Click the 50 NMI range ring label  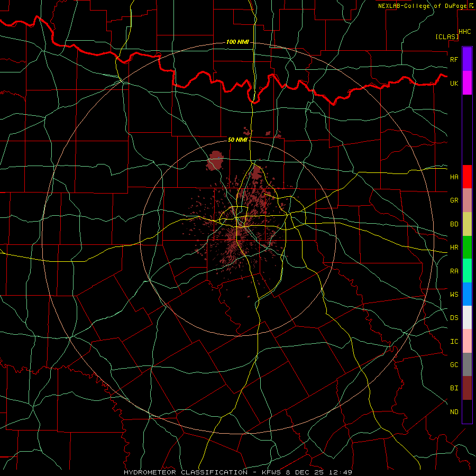coord(237,140)
